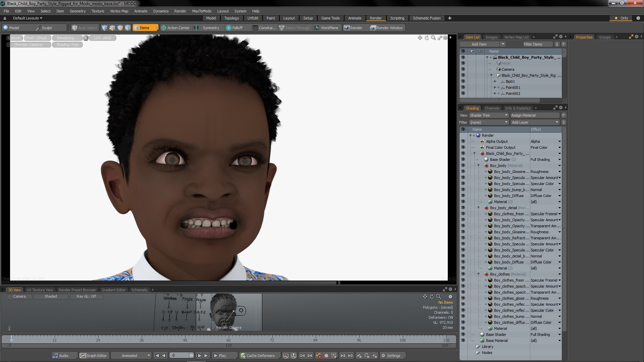The image size is (644, 362).
Task: Click the Assign Material button
Action: click(535, 115)
